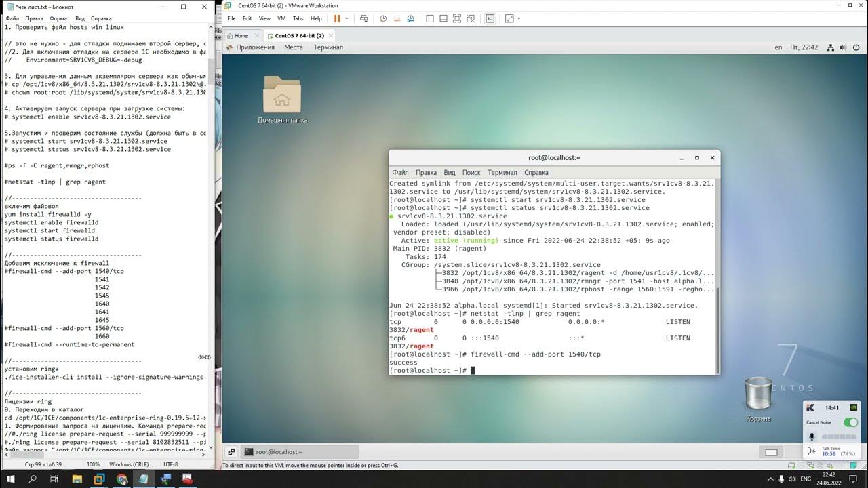Click the Notepad icon on Windows taskbar
868x488 pixels.
pos(144,479)
